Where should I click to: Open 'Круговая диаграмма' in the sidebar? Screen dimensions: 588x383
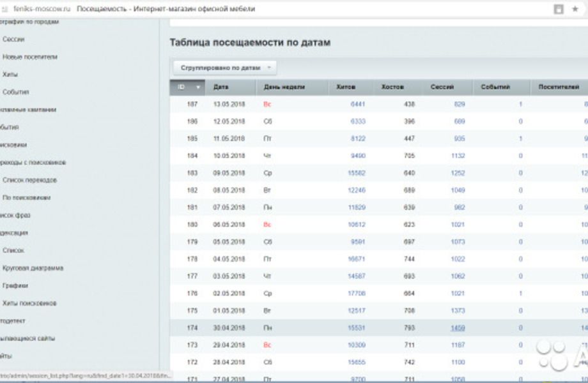tap(33, 267)
